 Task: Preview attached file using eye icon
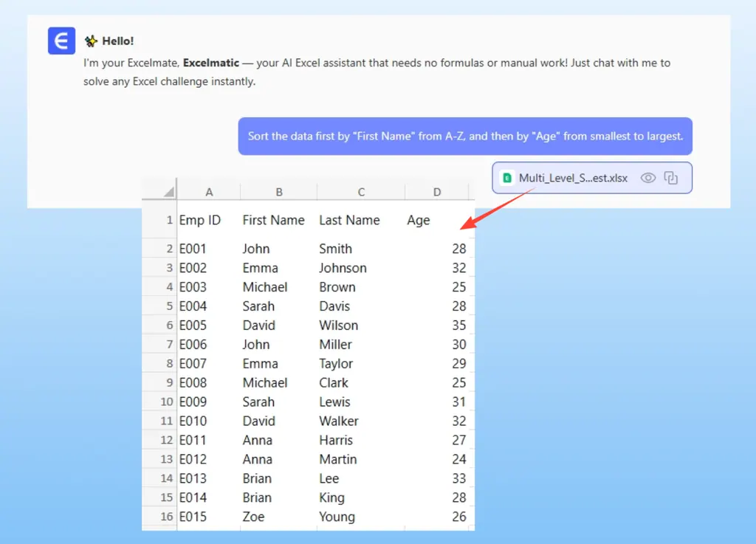(x=648, y=178)
